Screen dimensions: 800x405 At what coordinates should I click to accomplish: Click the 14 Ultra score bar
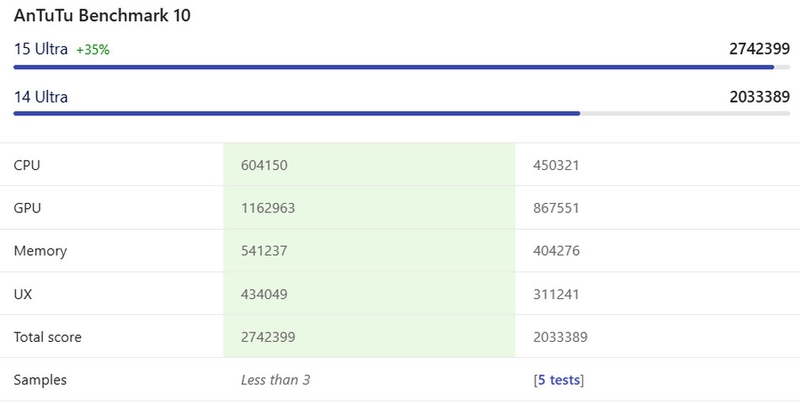(402, 113)
